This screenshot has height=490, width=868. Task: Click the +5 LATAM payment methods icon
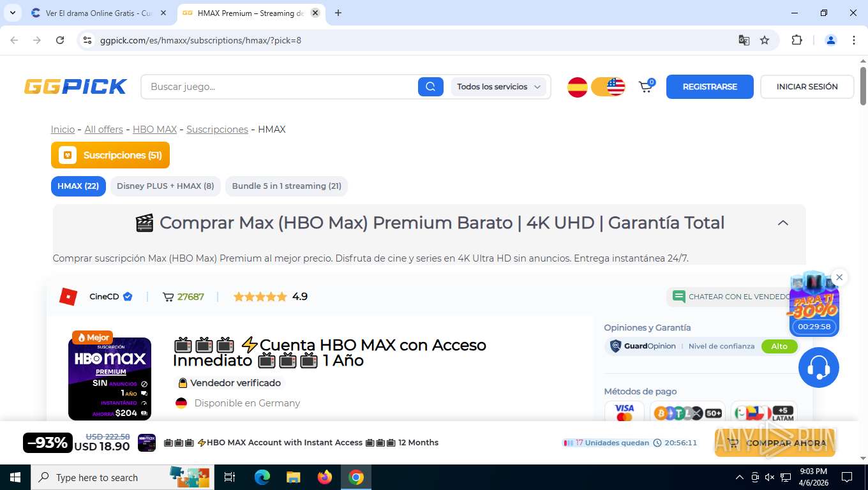pos(763,413)
